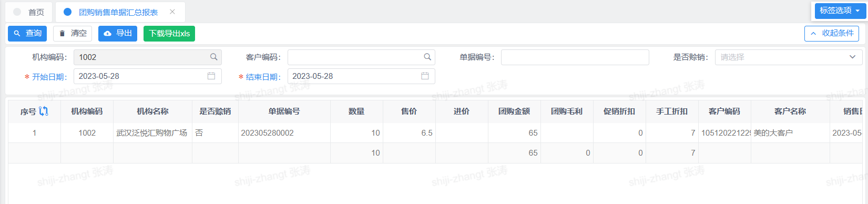
Task: Click the 团购金额 column header
Action: [514, 111]
